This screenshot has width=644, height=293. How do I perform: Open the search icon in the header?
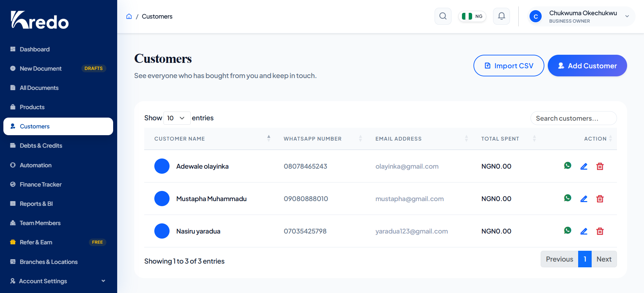(x=443, y=16)
